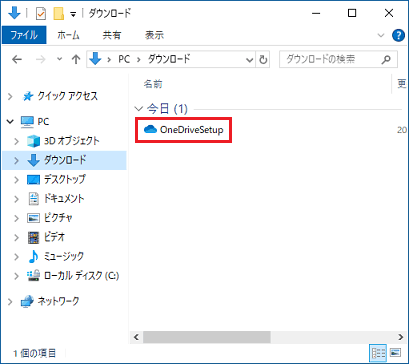This screenshot has width=409, height=364.
Task: Click ダウンロード in the address bar path
Action: (x=169, y=59)
